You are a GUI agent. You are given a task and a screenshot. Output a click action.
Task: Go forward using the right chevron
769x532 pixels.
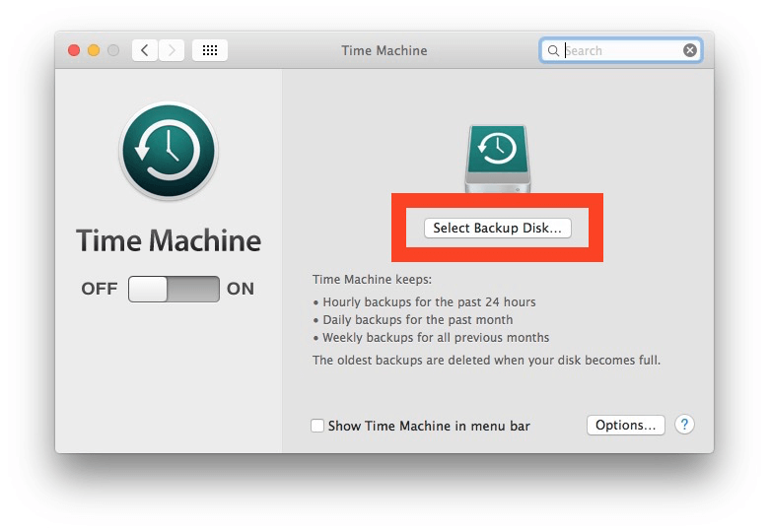[172, 50]
